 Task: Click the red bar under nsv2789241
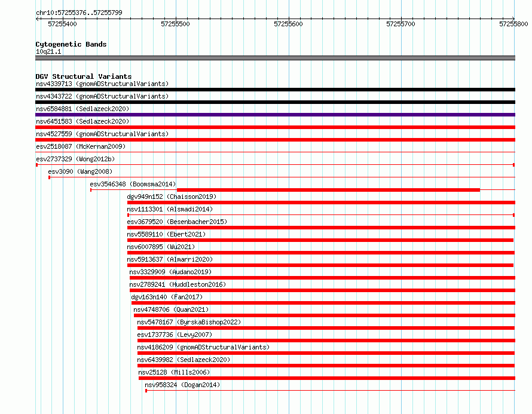tap(322, 290)
